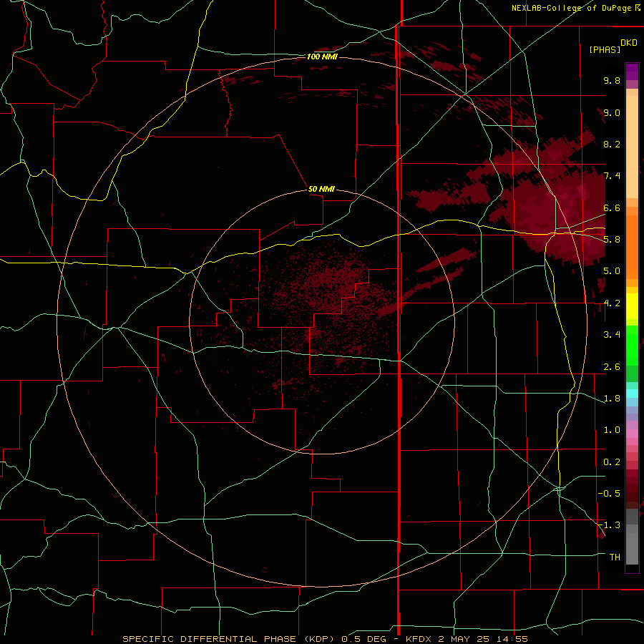
Task: Click the 1.0 scale value
Action: tap(612, 430)
